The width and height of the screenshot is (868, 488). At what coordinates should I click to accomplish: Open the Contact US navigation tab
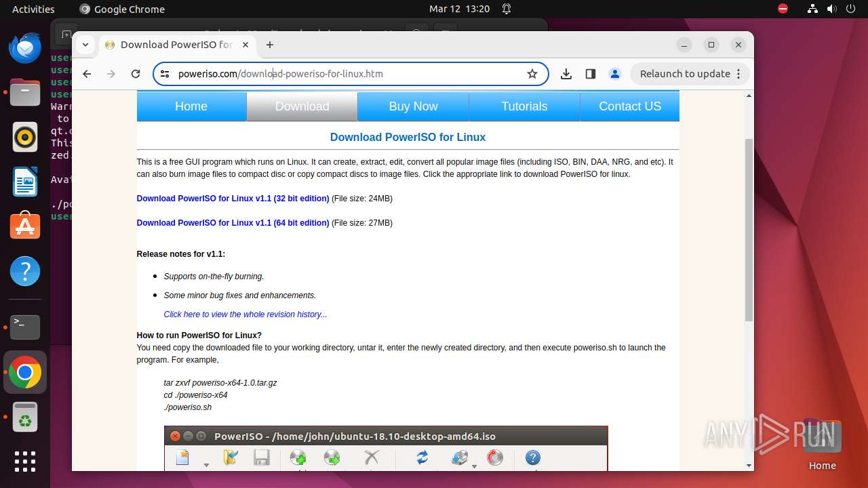pos(630,106)
